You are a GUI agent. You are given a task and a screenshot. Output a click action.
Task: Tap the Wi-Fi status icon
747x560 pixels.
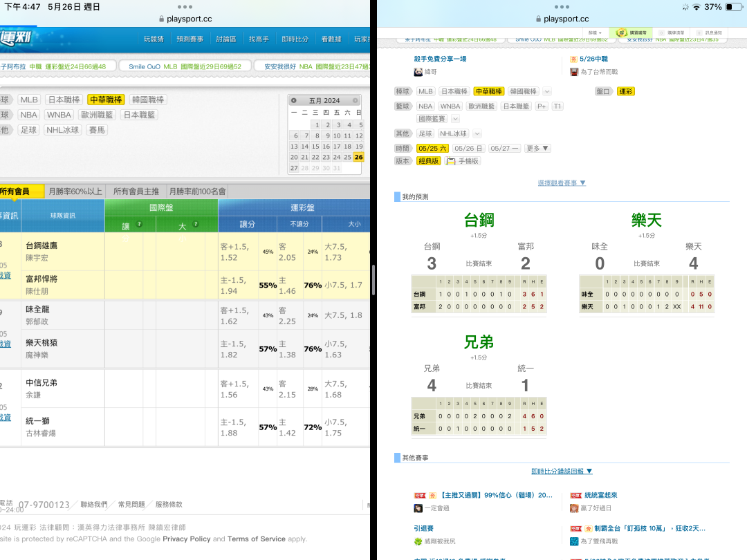(x=697, y=7)
